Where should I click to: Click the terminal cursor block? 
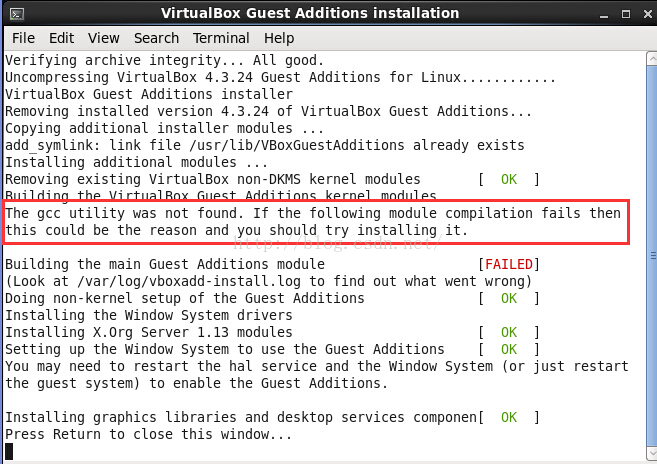coord(9,451)
